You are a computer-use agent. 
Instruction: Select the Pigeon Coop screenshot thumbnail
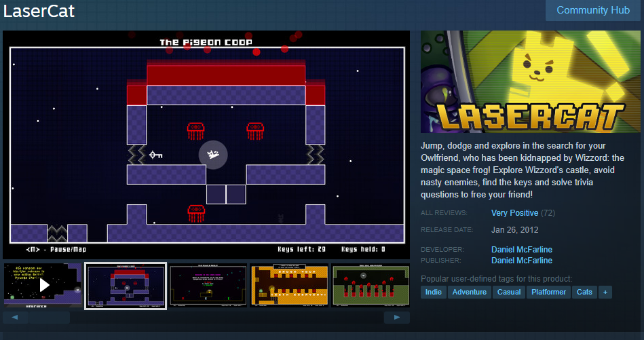click(126, 286)
